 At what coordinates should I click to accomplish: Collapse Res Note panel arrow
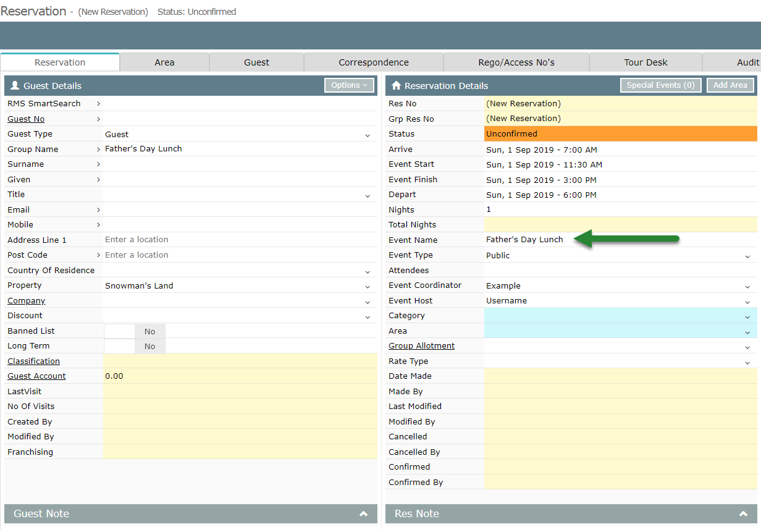pyautogui.click(x=744, y=514)
